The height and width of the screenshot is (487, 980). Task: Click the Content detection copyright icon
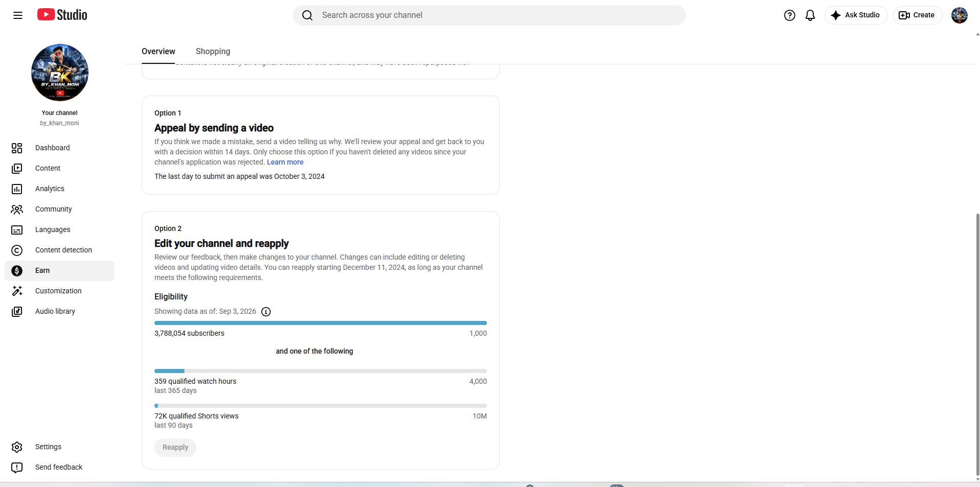point(17,250)
